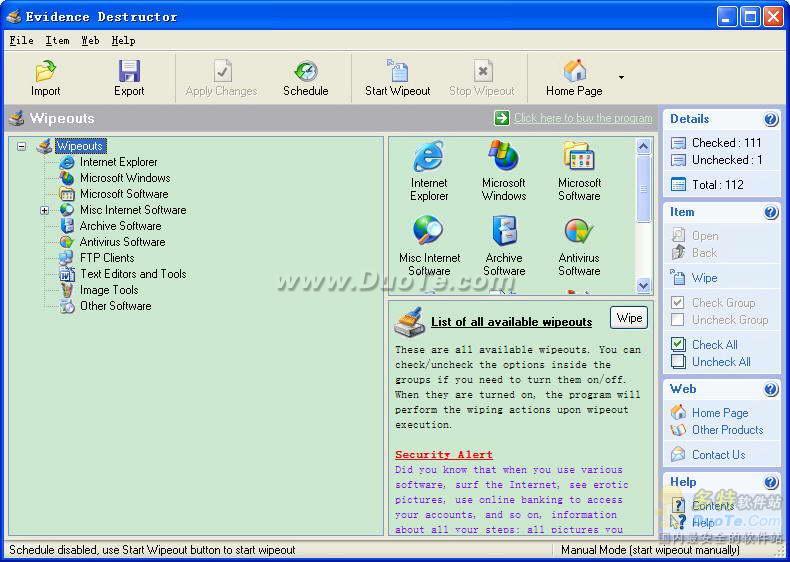The width and height of the screenshot is (790, 562).
Task: Collapse the Wipeouts root tree node
Action: click(x=22, y=146)
